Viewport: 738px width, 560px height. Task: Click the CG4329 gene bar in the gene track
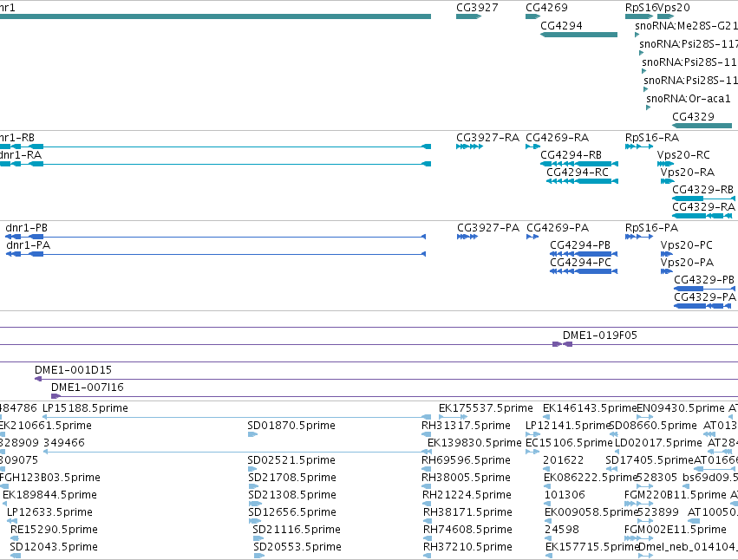[702, 126]
